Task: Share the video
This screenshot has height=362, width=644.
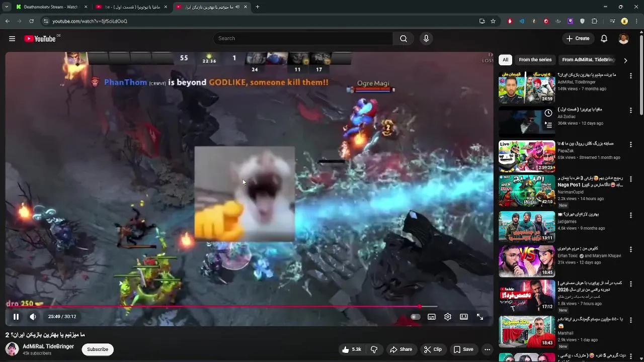Action: coord(401,349)
